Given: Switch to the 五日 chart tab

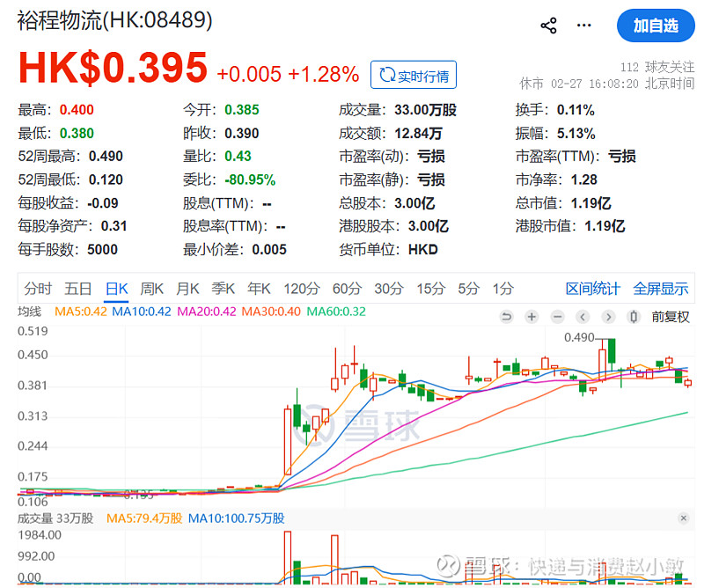Looking at the screenshot, I should coord(78,289).
